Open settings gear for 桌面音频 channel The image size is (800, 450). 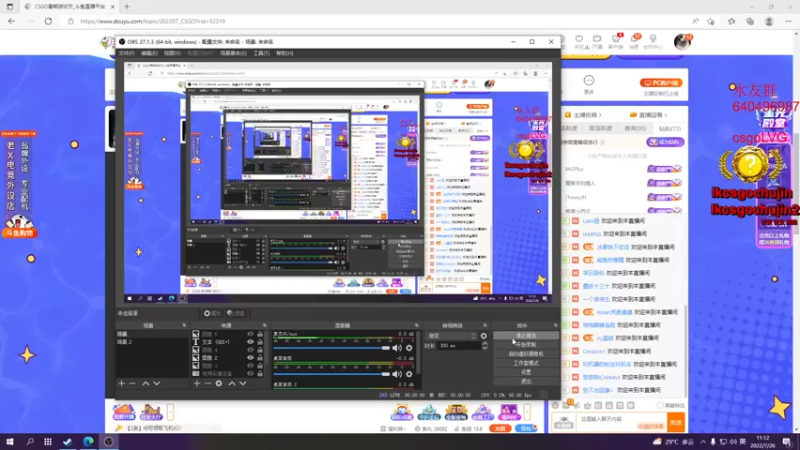click(409, 374)
